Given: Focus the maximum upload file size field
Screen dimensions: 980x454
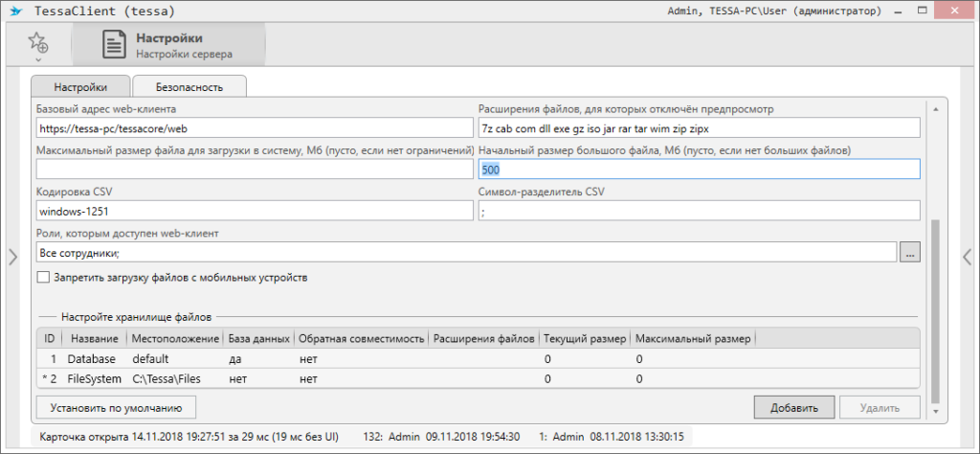Looking at the screenshot, I should 255,170.
